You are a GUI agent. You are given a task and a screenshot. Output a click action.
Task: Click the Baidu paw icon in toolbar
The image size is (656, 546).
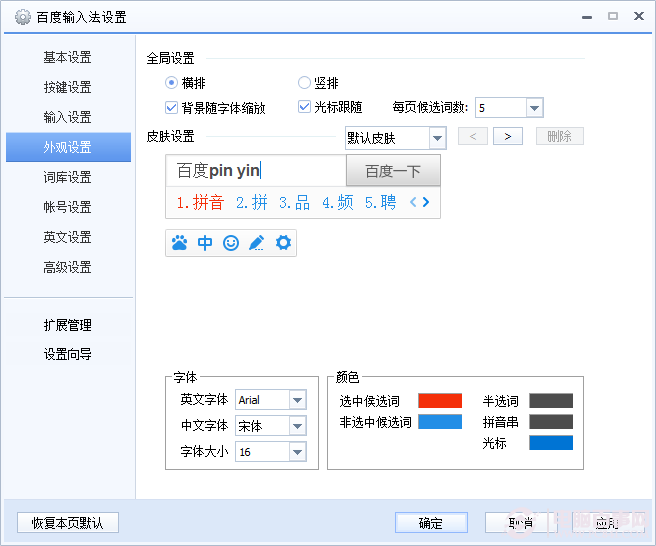[179, 243]
